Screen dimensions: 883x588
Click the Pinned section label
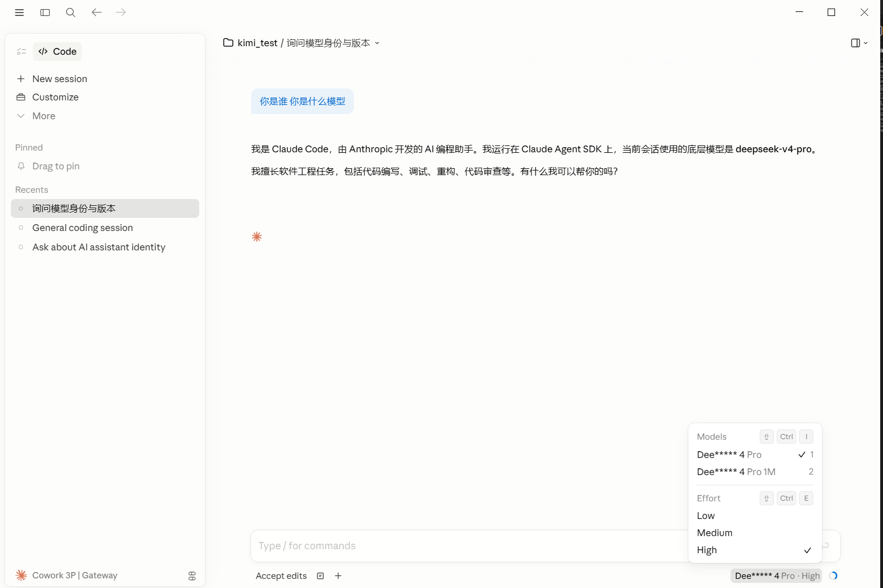(x=29, y=148)
